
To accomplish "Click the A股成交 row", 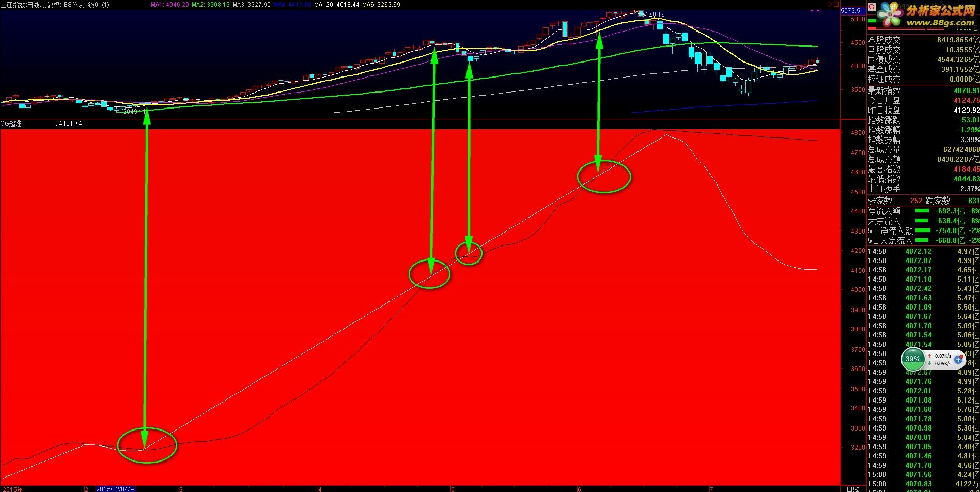I will (x=924, y=40).
